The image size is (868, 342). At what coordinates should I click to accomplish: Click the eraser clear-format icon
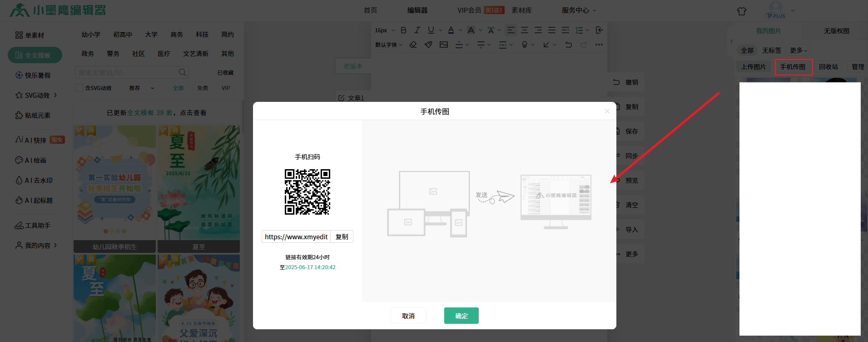tap(413, 45)
